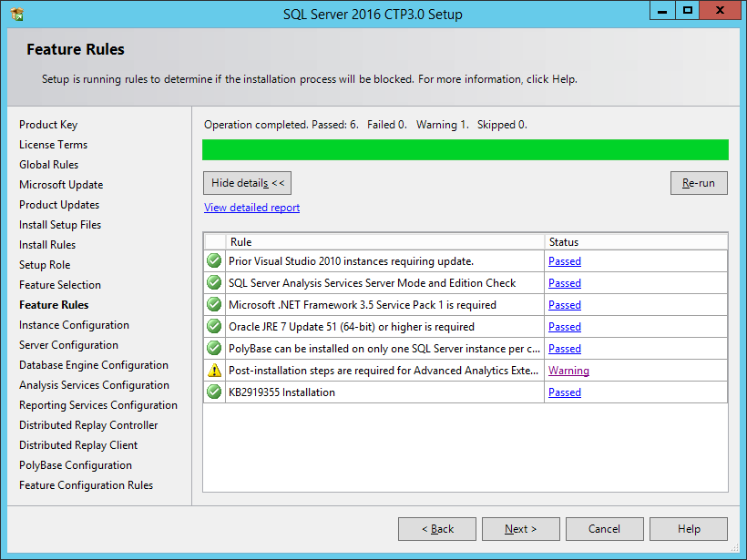Click green check icon for Analysis Services Server Mode rule
This screenshot has height=560, width=747.
click(x=214, y=283)
